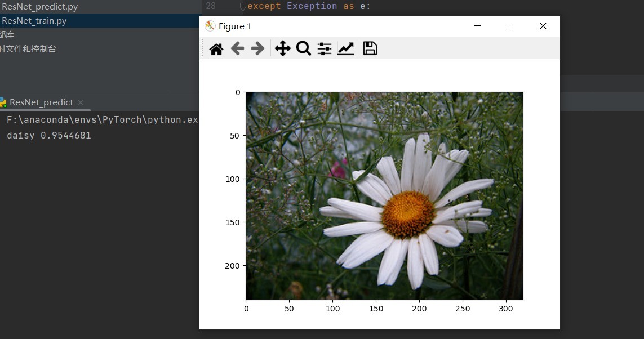Collapse the except Exception code block
The image size is (644, 339).
click(x=242, y=6)
